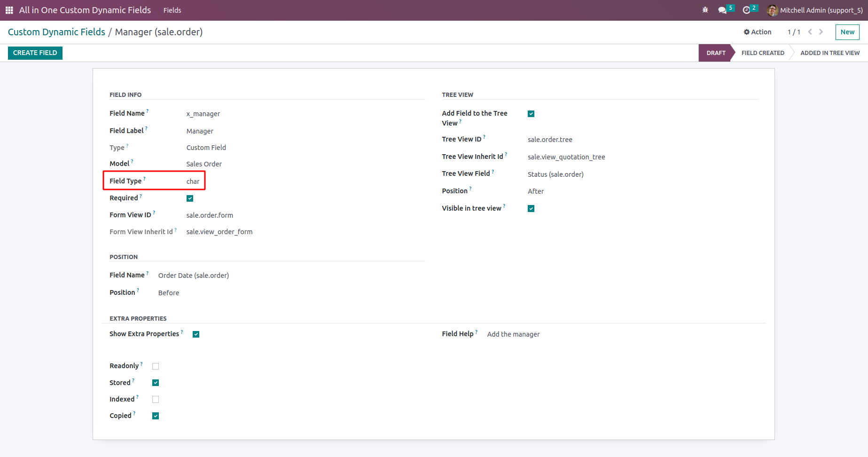Click help mark next to Readonly
The width and height of the screenshot is (868, 457).
[x=141, y=363]
